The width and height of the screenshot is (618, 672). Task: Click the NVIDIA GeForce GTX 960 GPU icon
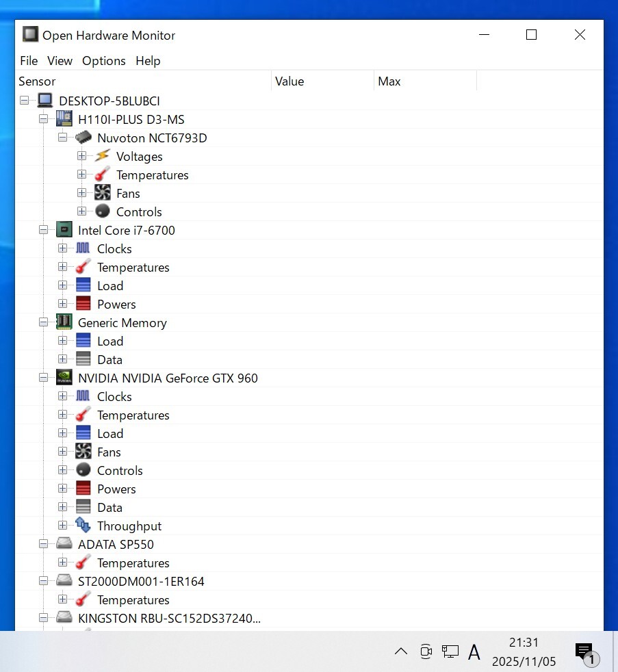click(64, 378)
